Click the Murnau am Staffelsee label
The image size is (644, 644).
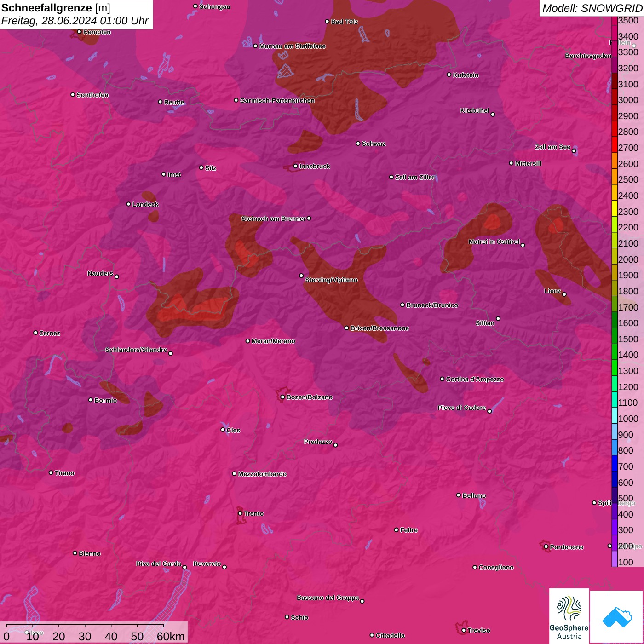point(293,46)
